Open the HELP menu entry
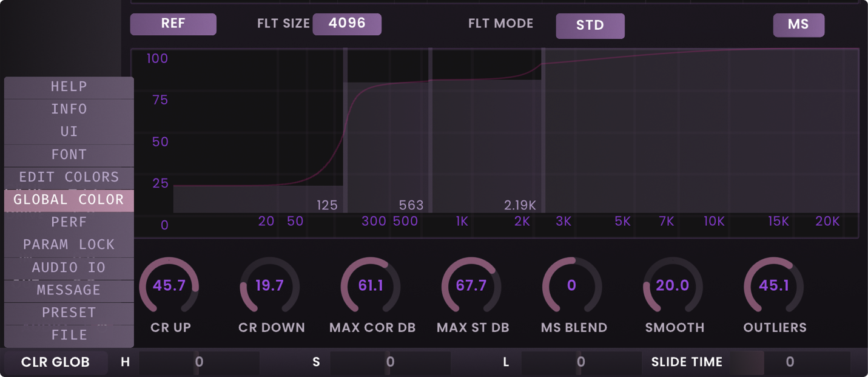 69,87
